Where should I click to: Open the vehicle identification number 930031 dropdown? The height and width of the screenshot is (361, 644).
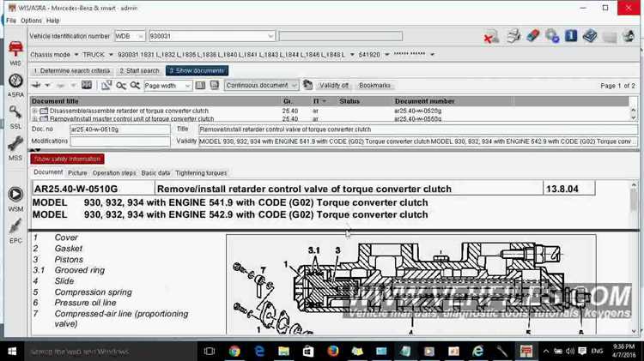pos(270,36)
